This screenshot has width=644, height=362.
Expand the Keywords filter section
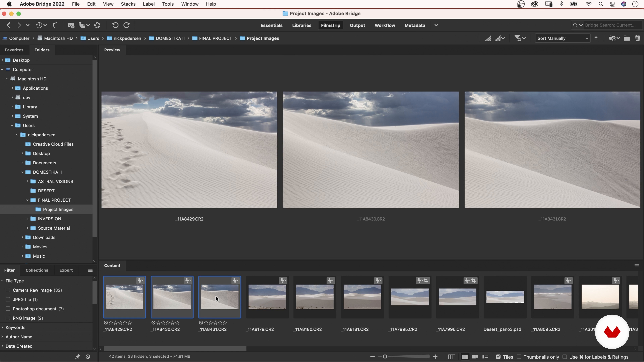pos(2,327)
